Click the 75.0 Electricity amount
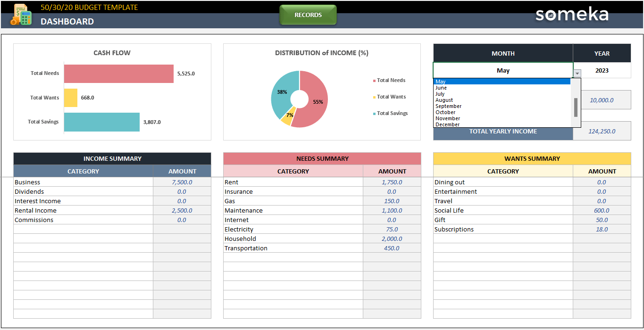This screenshot has height=330, width=644. pos(392,229)
